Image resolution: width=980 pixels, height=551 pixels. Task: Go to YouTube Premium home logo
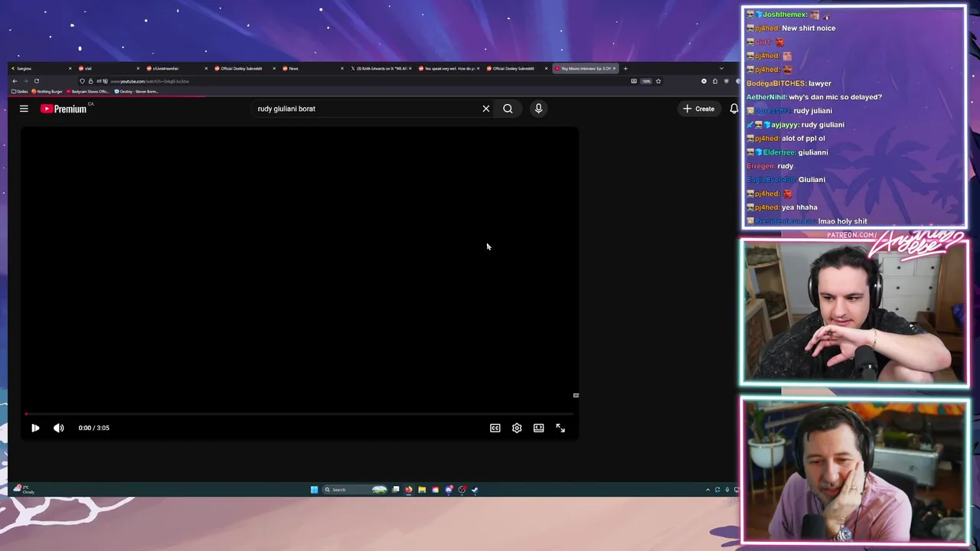point(64,109)
